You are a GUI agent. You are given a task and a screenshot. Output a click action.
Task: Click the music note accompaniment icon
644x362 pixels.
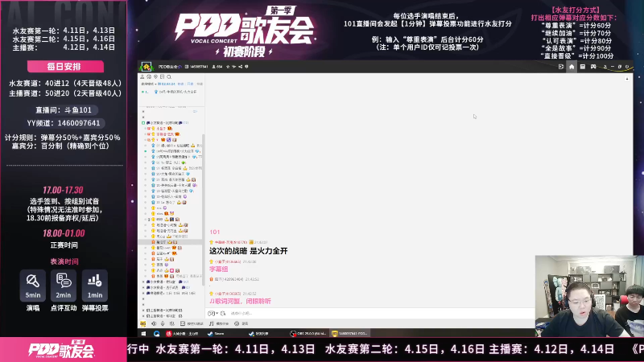pos(212,324)
